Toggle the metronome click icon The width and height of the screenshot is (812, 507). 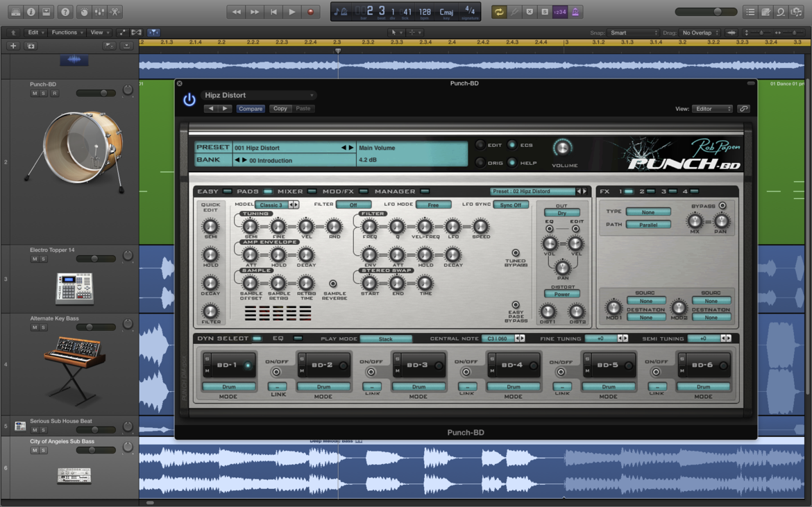pos(575,11)
